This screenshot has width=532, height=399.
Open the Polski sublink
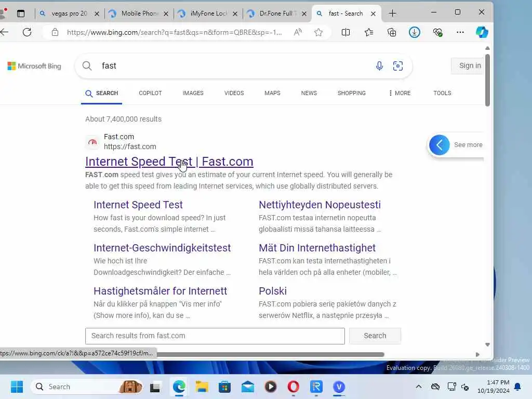[x=273, y=291]
